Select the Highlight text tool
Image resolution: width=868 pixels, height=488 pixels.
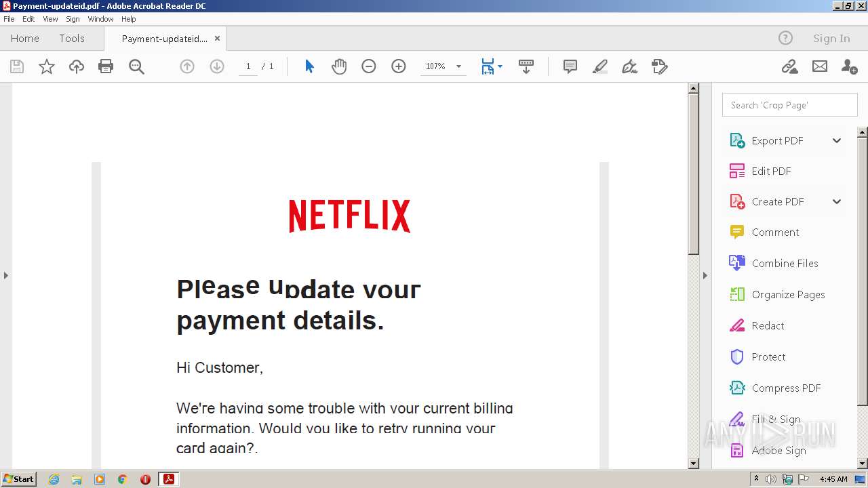tap(600, 66)
